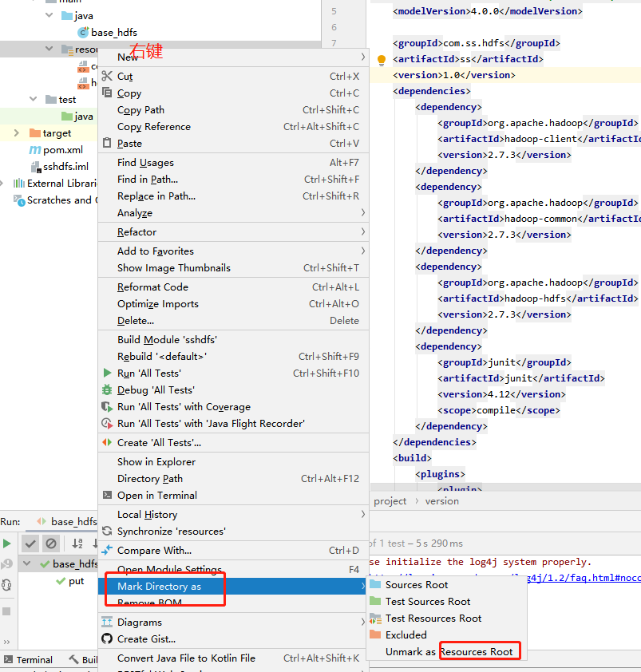Rerun the 'base_hdfs' tests with green arrow
Viewport: 641px width, 672px height.
click(6, 544)
